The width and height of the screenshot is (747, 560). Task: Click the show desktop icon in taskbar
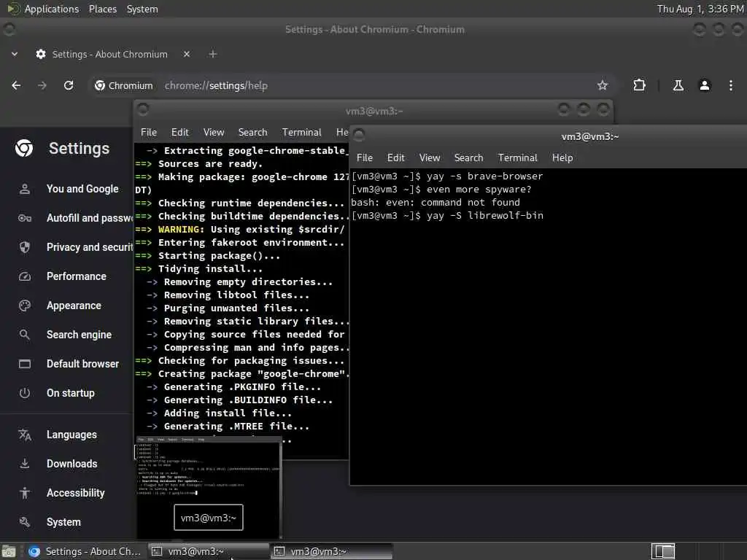[9, 552]
